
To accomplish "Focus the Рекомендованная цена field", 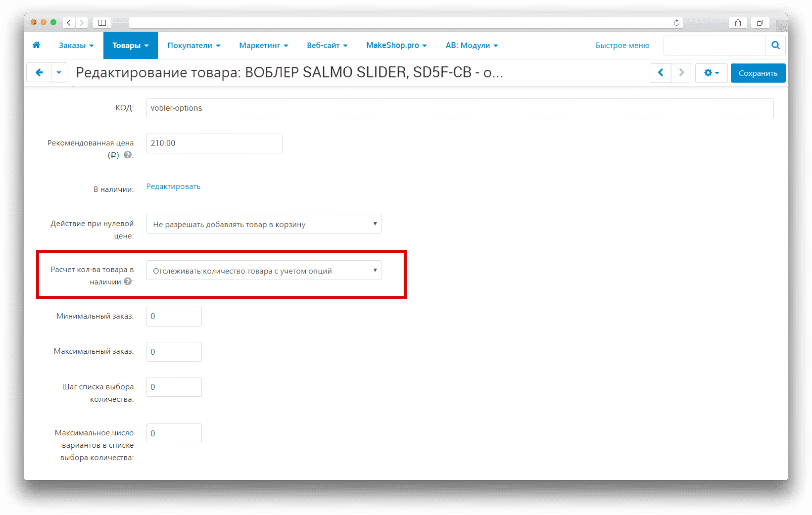I will point(214,143).
